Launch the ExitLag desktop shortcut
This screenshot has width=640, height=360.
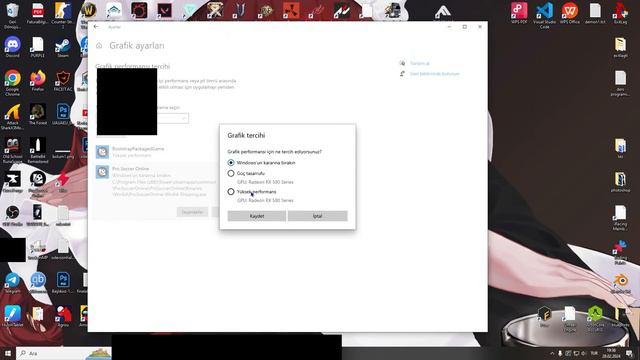click(x=620, y=13)
